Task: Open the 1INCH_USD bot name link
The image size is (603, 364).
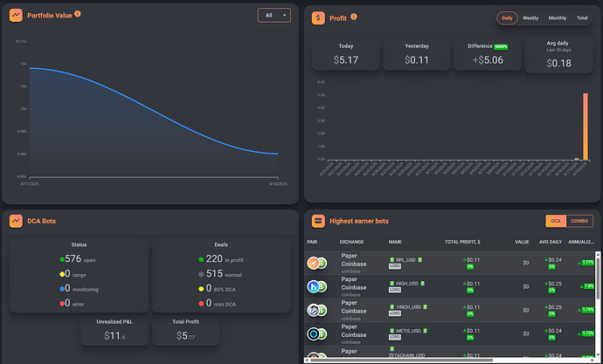Action: pos(407,306)
